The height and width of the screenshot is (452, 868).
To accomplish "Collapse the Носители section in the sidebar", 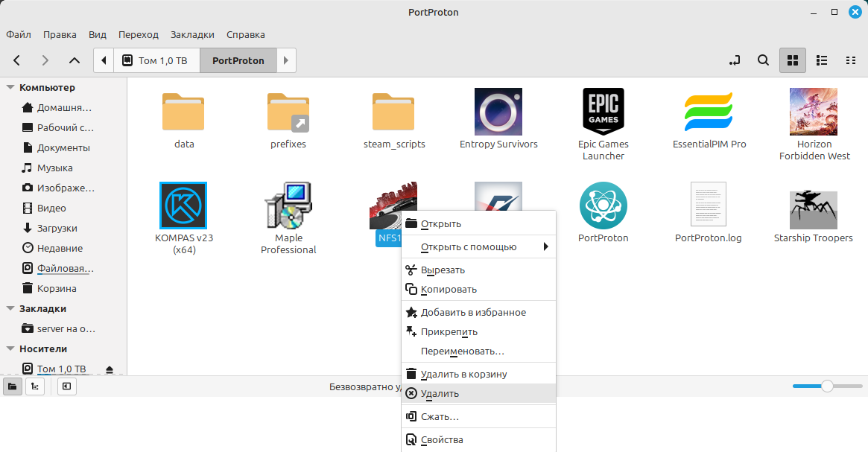I will (x=10, y=349).
